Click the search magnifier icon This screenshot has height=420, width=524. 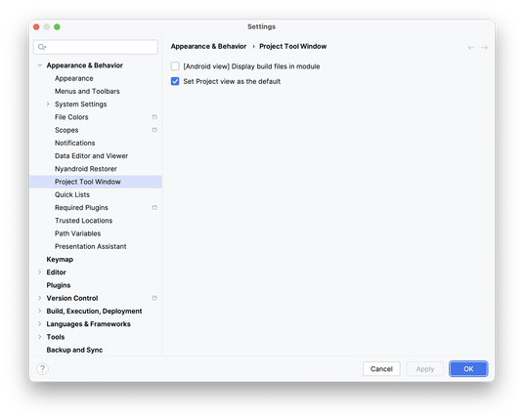42,47
